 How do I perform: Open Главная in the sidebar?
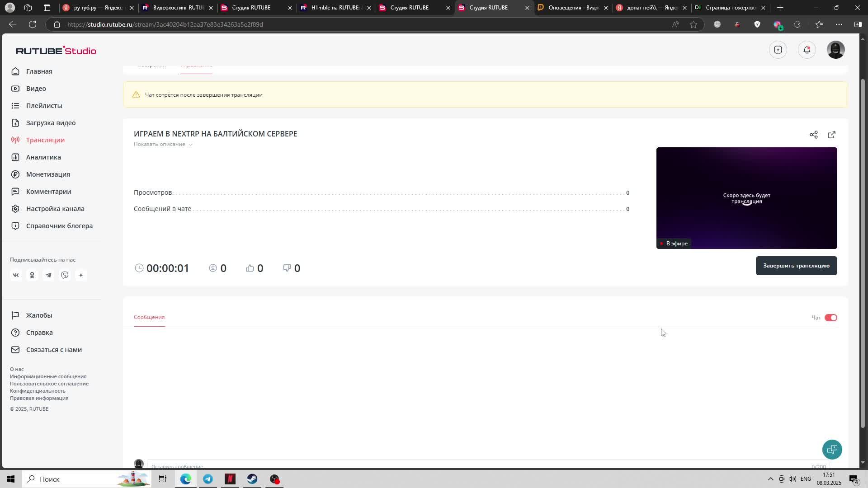(x=39, y=71)
